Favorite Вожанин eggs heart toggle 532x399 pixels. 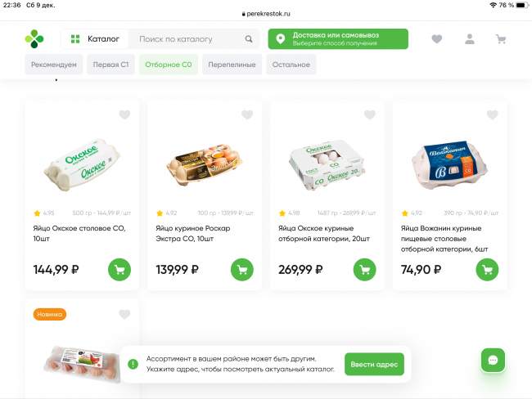(x=492, y=115)
